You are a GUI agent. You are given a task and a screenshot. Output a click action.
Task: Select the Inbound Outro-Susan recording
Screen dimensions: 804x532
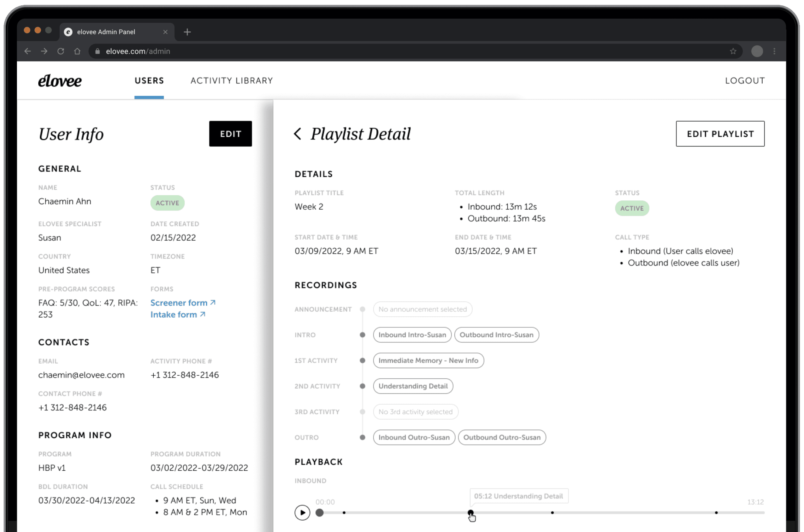click(414, 437)
